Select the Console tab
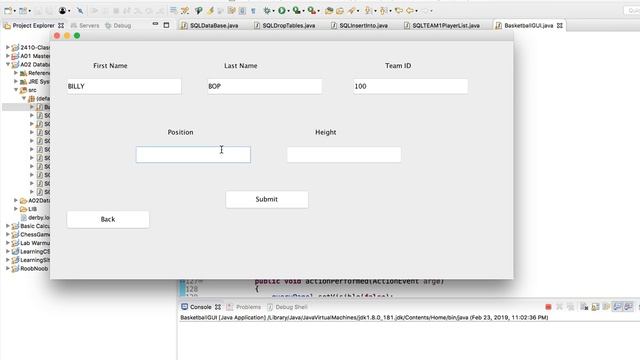 point(200,307)
